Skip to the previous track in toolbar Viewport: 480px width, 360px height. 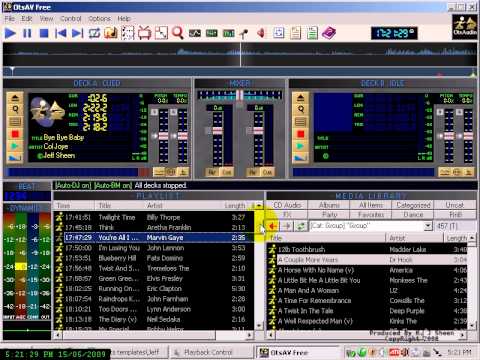tap(60, 33)
